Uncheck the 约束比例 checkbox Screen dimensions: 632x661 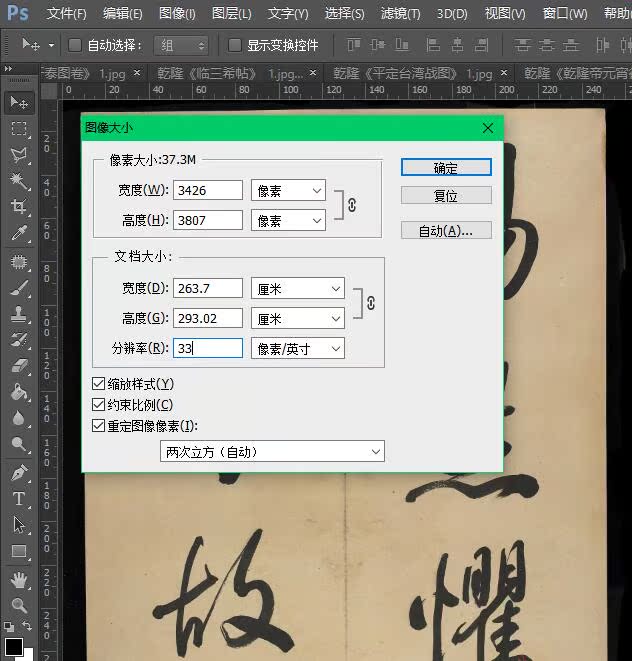[x=98, y=405]
